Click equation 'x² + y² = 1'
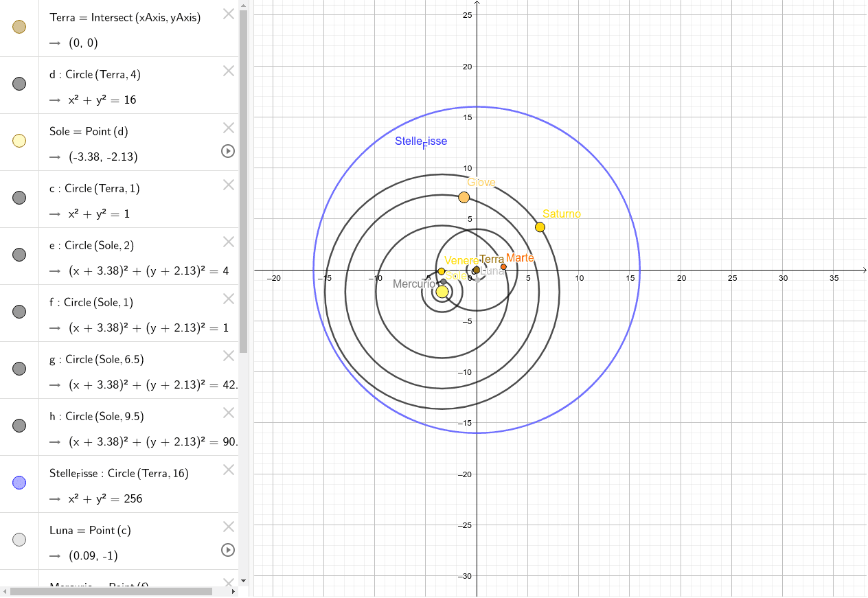This screenshot has height=598, width=868. 99,214
